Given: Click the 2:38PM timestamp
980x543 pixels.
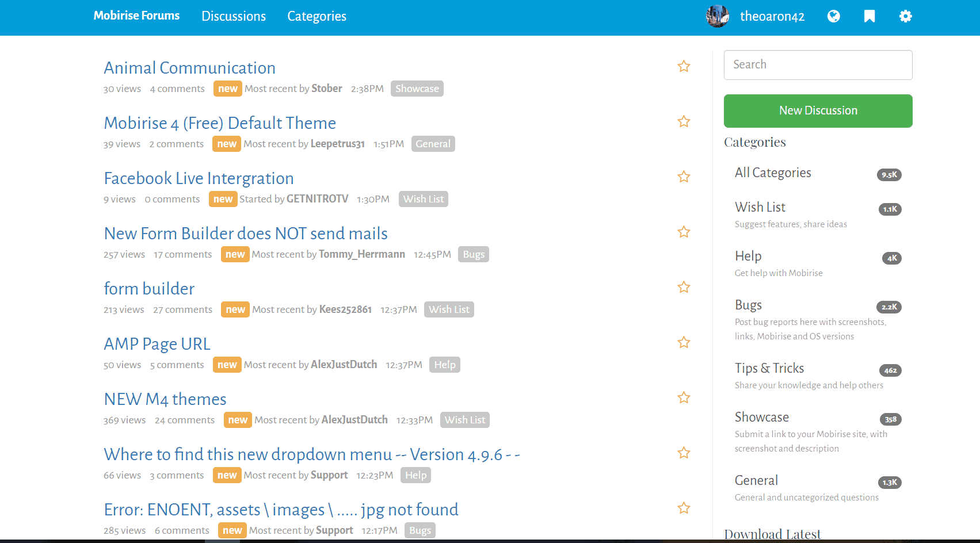Looking at the screenshot, I should (x=367, y=89).
